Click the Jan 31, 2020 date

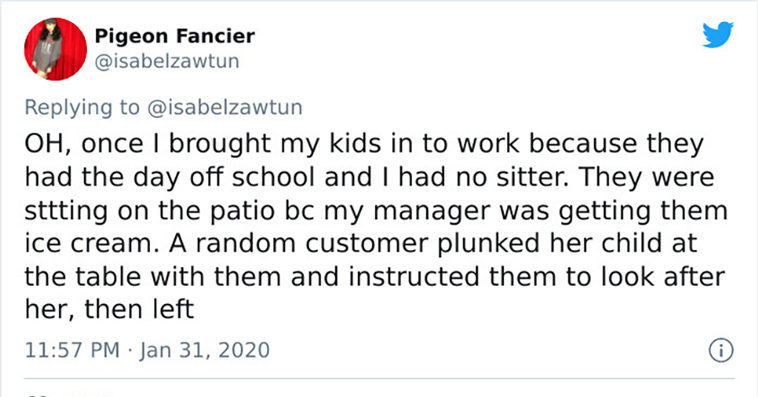(205, 350)
